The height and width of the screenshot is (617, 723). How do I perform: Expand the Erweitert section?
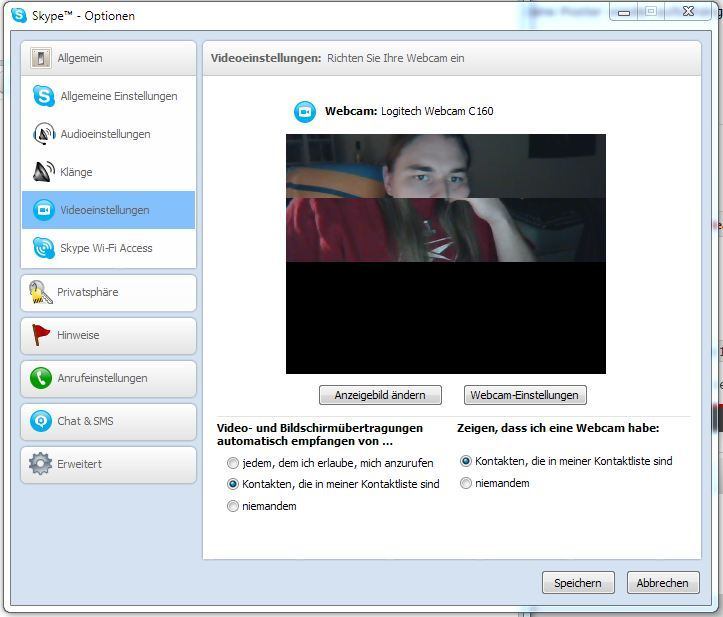coord(108,464)
